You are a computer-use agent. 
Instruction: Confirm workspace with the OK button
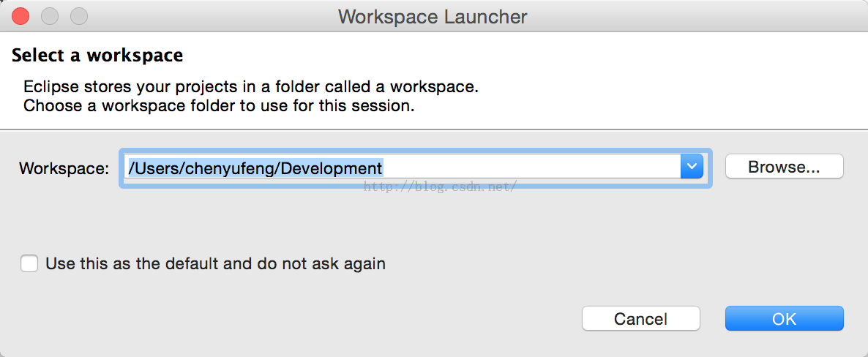click(x=784, y=319)
